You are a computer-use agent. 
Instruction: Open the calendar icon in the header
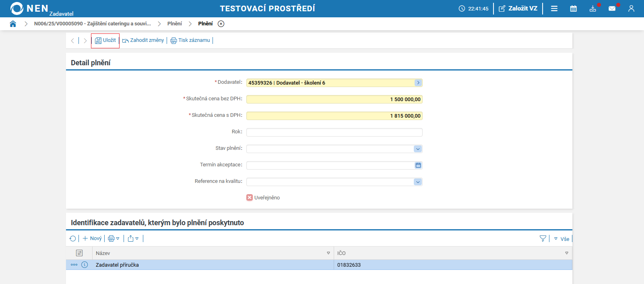click(574, 8)
